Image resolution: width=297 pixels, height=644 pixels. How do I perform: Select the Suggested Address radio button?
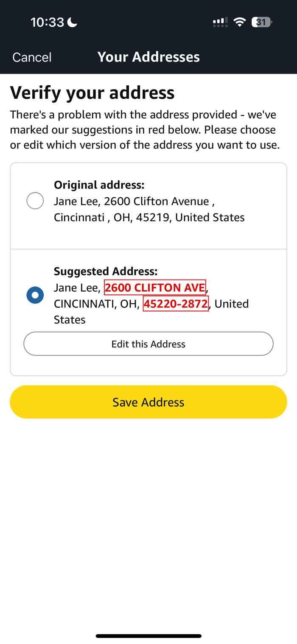35,295
